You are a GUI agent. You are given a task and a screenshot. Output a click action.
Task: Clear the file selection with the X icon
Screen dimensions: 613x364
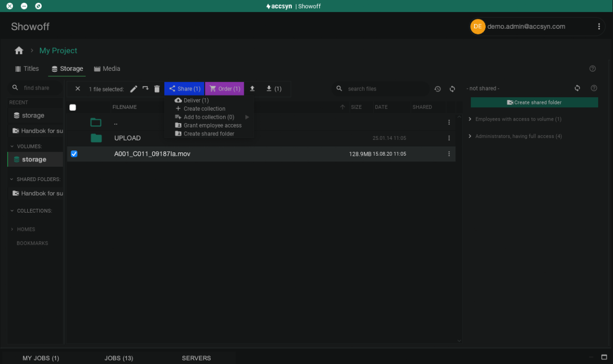tap(78, 89)
